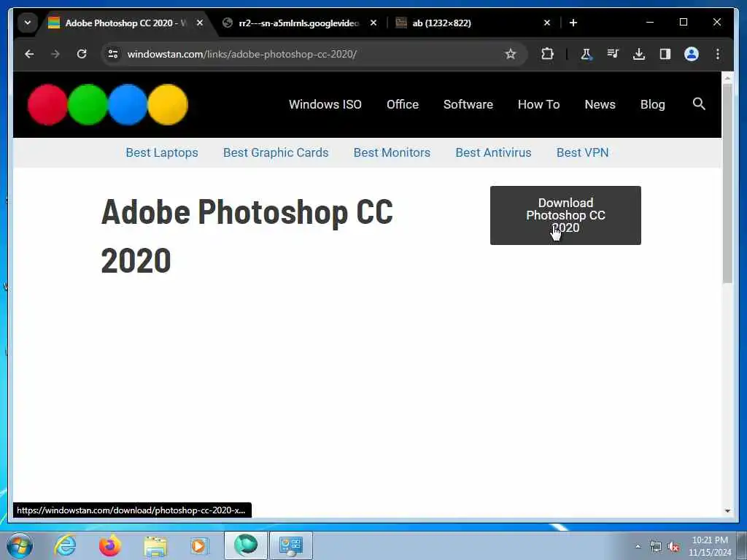Close the Adobe Photoshop CC 2020 tab
Viewport: 747px width, 560px height.
pos(200,23)
